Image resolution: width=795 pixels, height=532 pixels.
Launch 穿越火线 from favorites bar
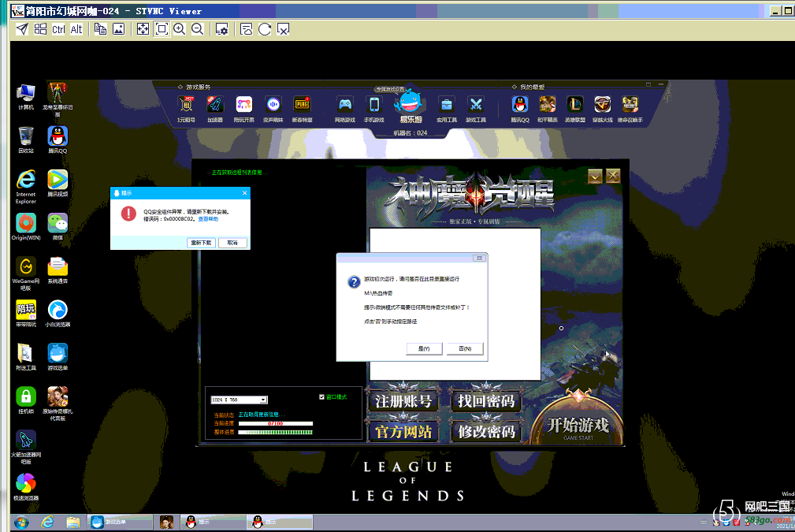[602, 109]
